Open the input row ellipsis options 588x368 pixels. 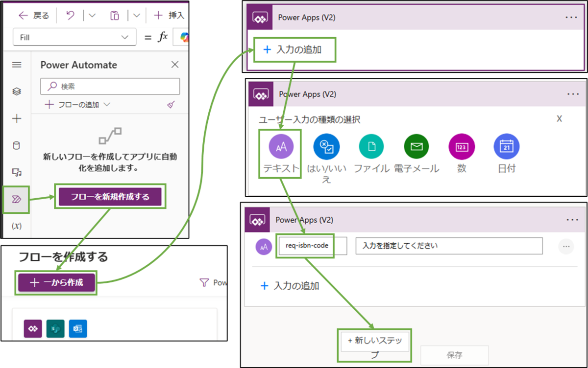pos(566,246)
